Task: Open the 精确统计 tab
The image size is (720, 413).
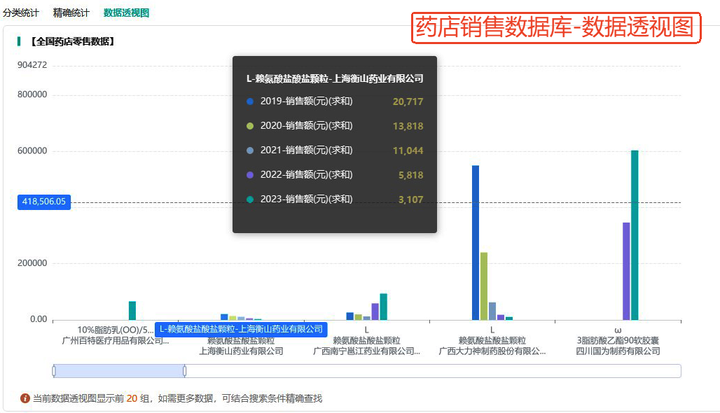Action: click(x=71, y=13)
